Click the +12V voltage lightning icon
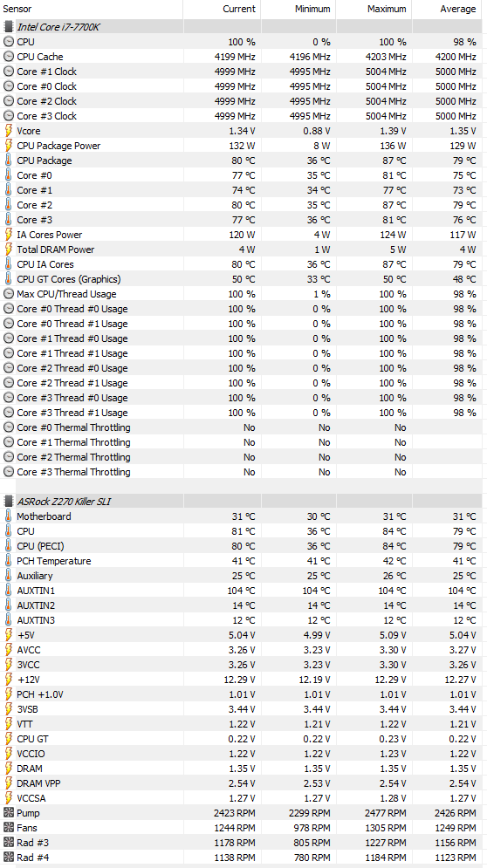Screen dimensions: 487x868 (x=9, y=680)
